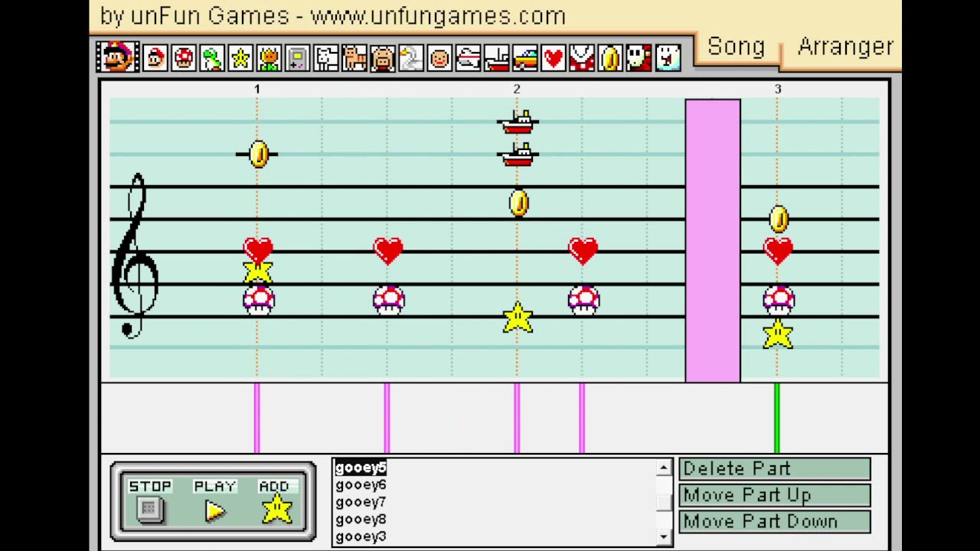Choose the star instrument in toolbar
The height and width of the screenshot is (551, 980).
point(241,58)
